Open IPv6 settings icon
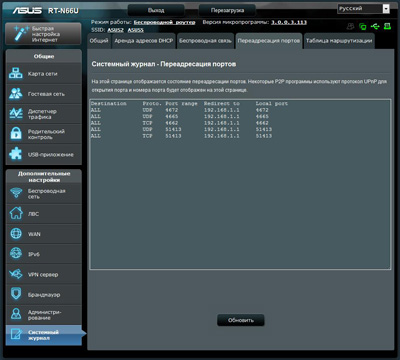 point(16,254)
